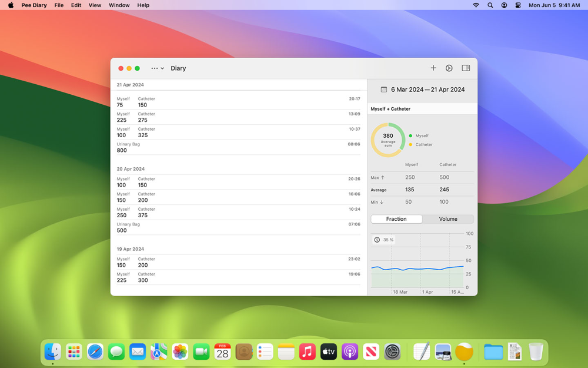588x368 pixels.
Task: Open the ellipsis options dropdown near Diary title
Action: [158, 68]
